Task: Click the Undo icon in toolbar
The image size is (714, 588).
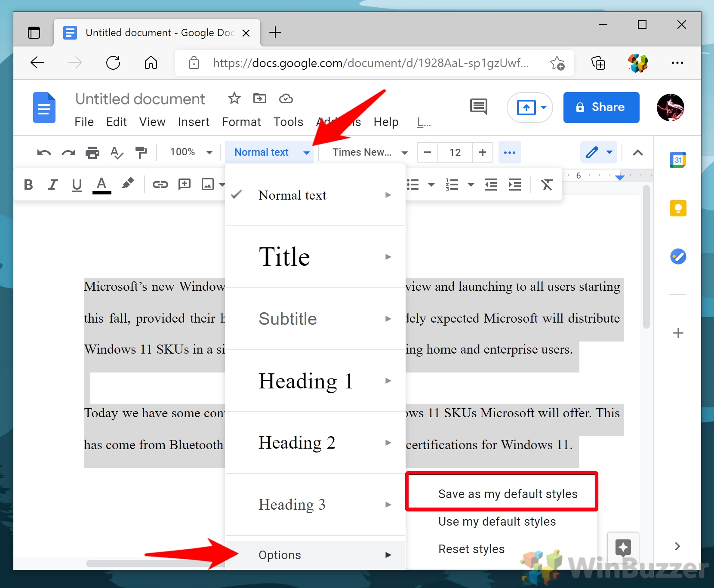Action: [x=44, y=153]
